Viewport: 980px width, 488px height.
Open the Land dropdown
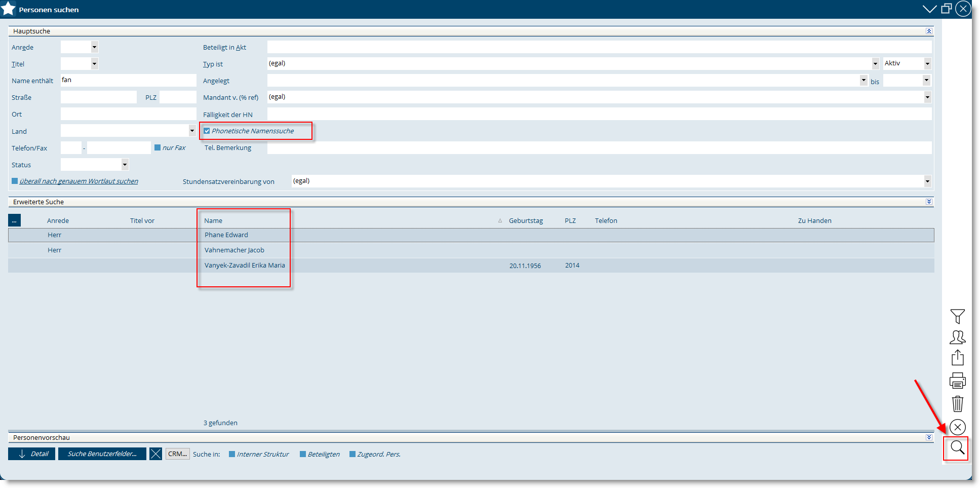click(x=192, y=131)
